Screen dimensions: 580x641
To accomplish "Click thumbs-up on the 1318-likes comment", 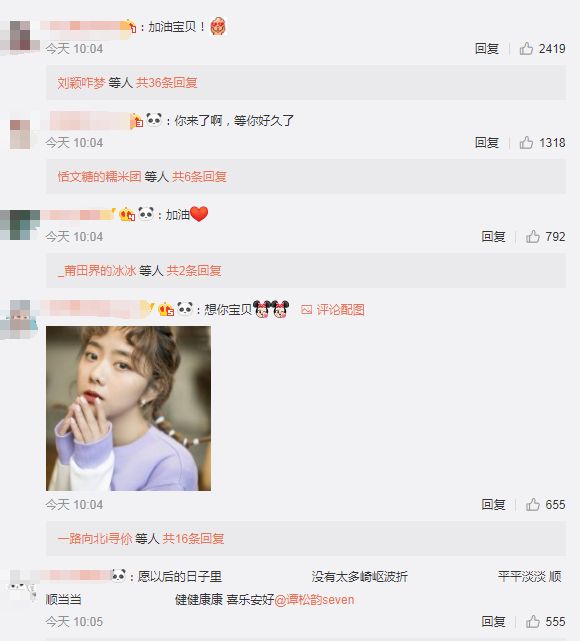I will 526,143.
